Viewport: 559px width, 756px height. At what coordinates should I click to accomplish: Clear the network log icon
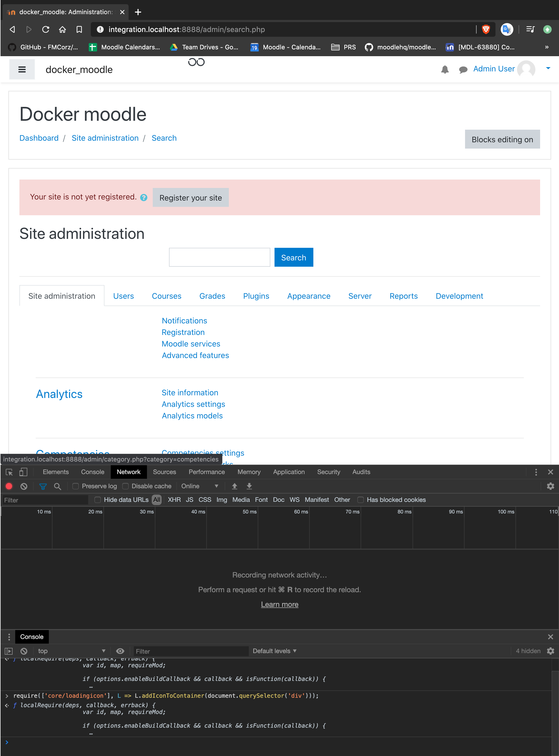24,486
